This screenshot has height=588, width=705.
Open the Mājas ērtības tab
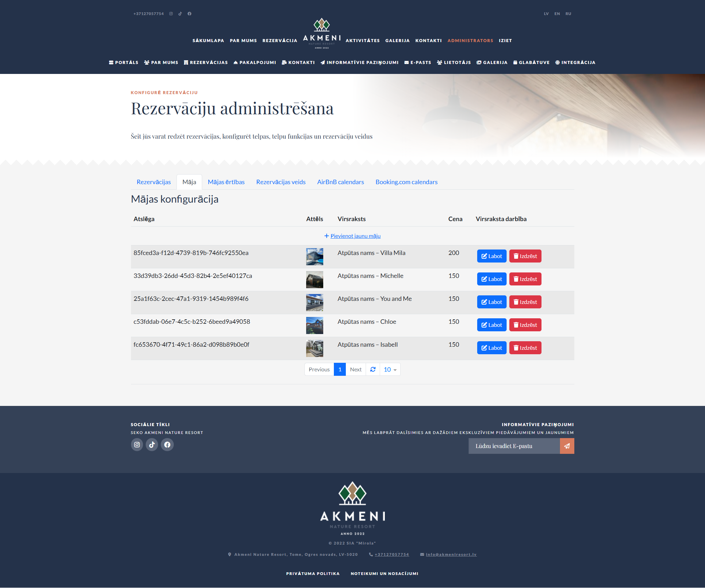[226, 182]
